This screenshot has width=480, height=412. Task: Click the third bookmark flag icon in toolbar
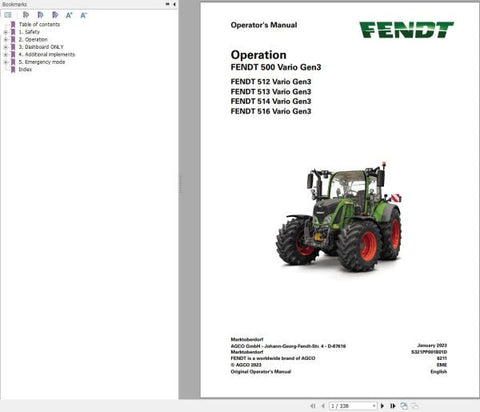click(55, 15)
